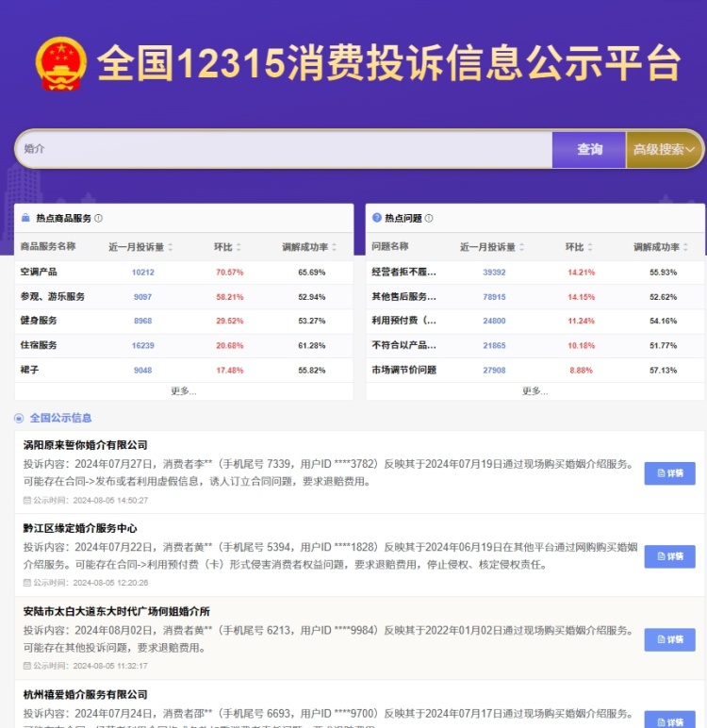Sort hot issues by 近一月投诉量

(522, 247)
